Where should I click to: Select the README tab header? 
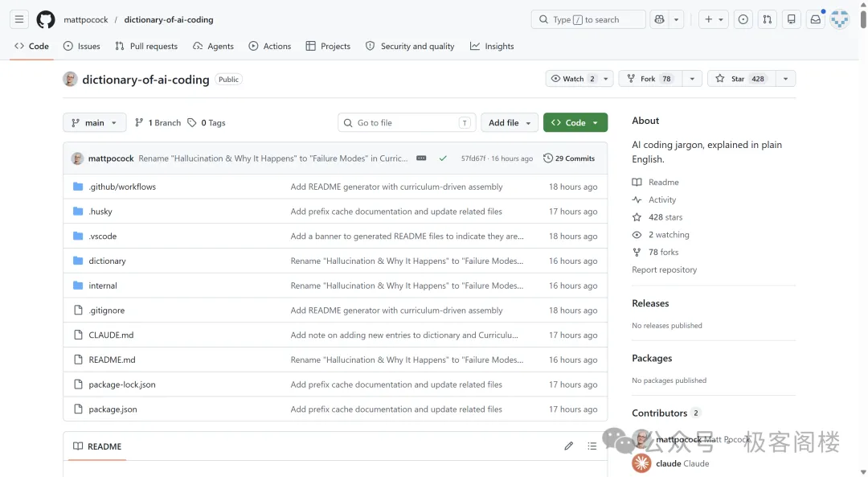coord(97,446)
